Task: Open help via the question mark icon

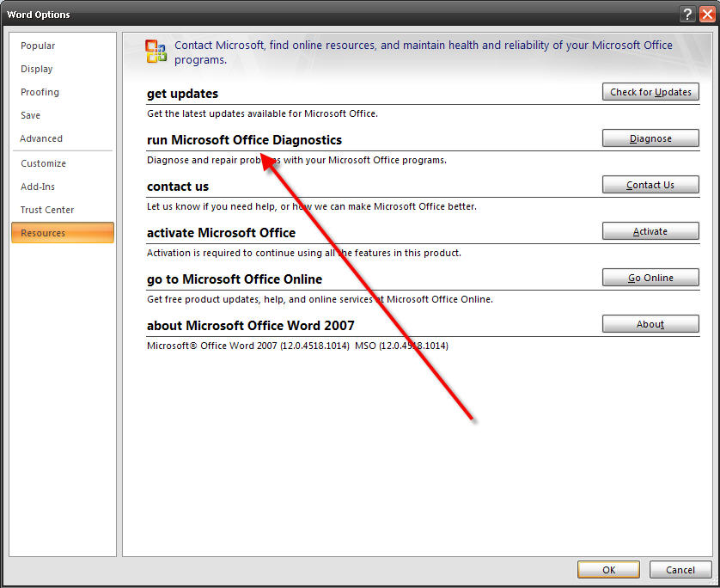Action: tap(687, 15)
